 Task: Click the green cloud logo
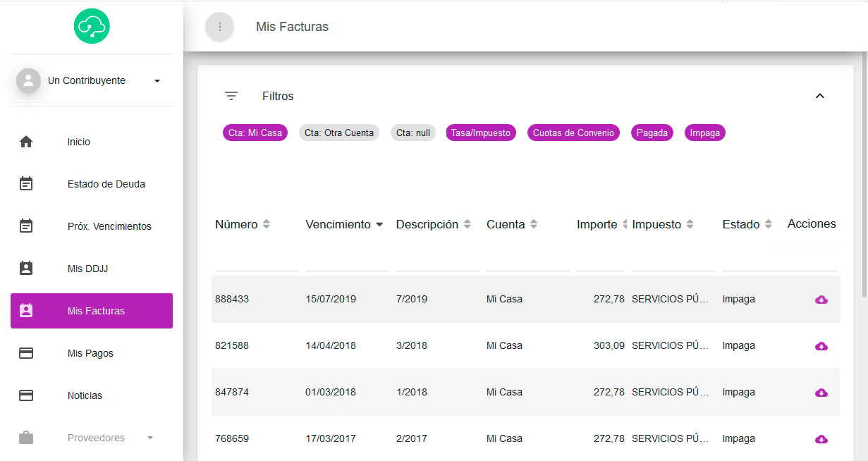coord(92,26)
